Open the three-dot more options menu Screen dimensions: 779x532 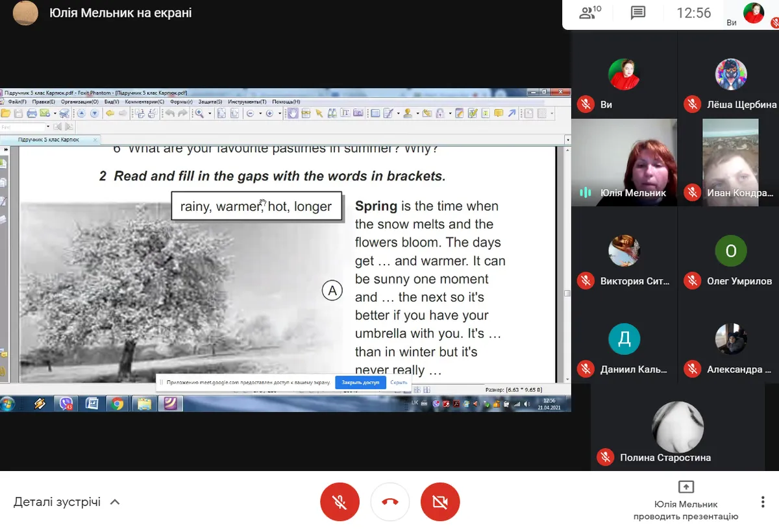click(763, 502)
